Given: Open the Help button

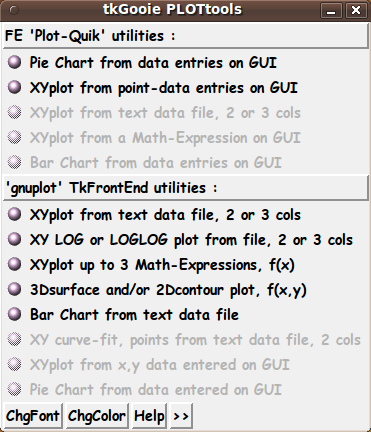Looking at the screenshot, I should coord(149,416).
